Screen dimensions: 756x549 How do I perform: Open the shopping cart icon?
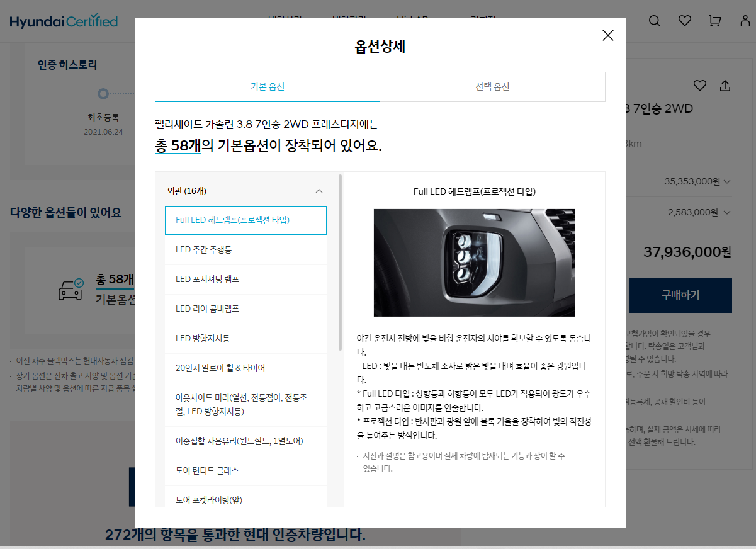pyautogui.click(x=714, y=21)
